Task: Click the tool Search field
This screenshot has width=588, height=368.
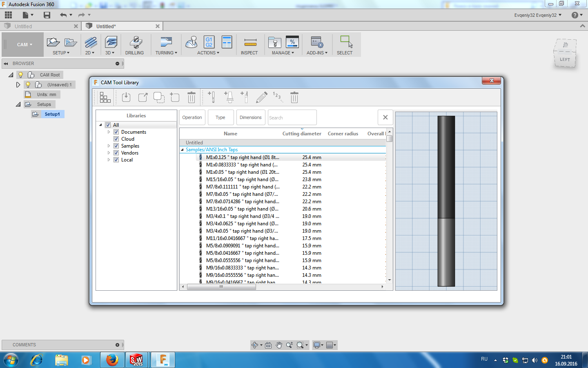Action: click(292, 117)
